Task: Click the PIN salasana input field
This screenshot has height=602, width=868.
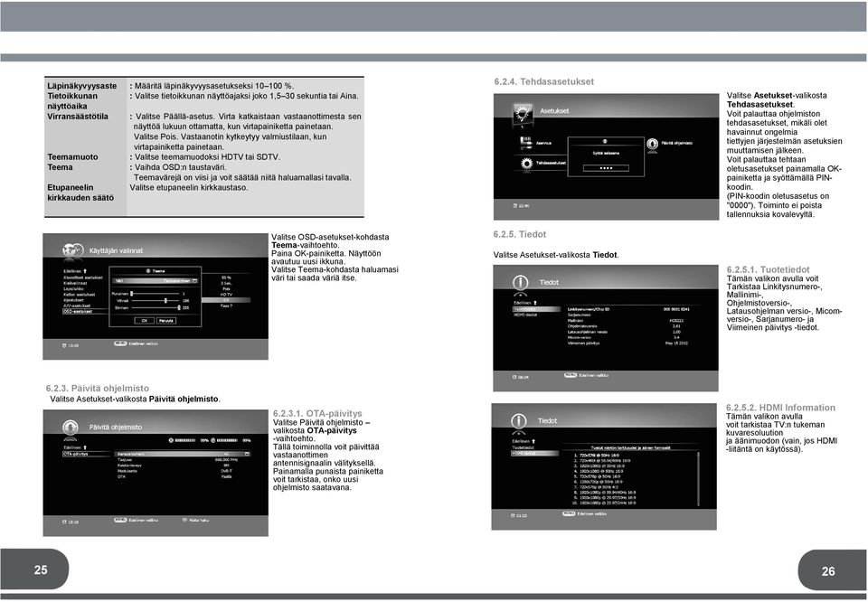Action: [x=606, y=168]
